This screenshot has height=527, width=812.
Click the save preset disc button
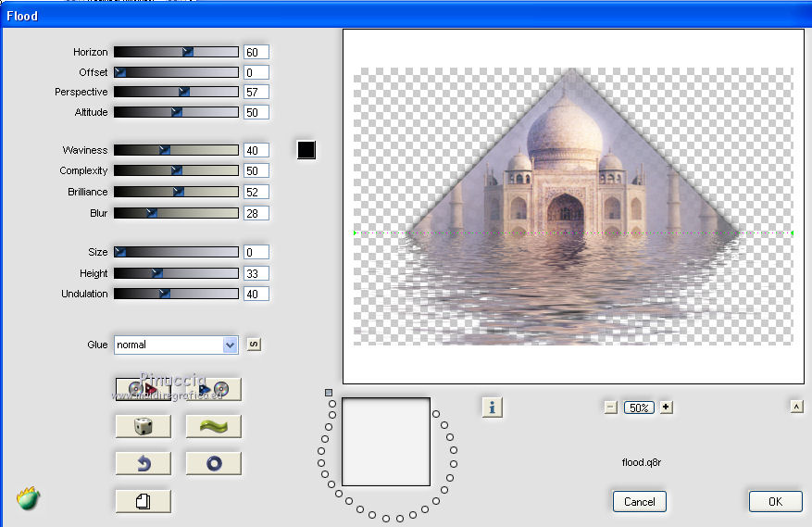click(213, 389)
